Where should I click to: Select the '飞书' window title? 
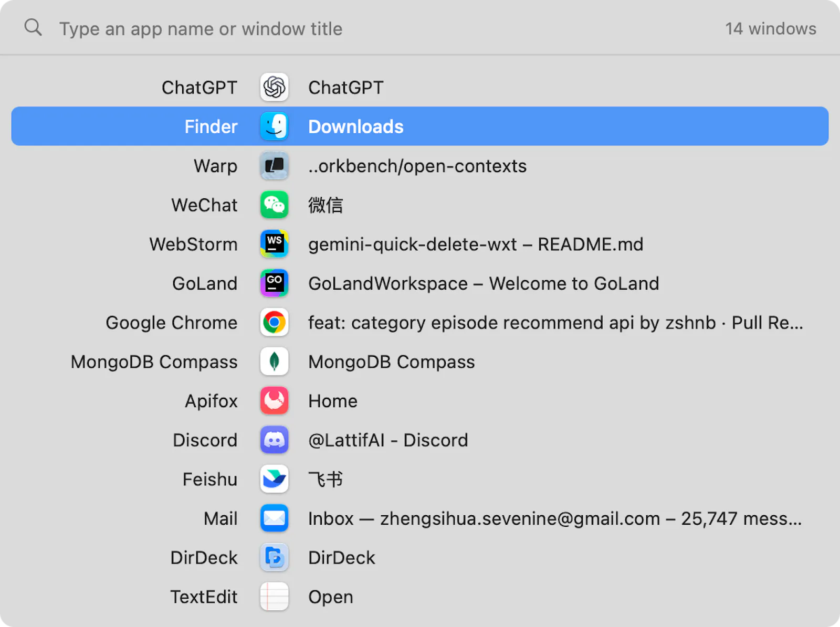325,479
